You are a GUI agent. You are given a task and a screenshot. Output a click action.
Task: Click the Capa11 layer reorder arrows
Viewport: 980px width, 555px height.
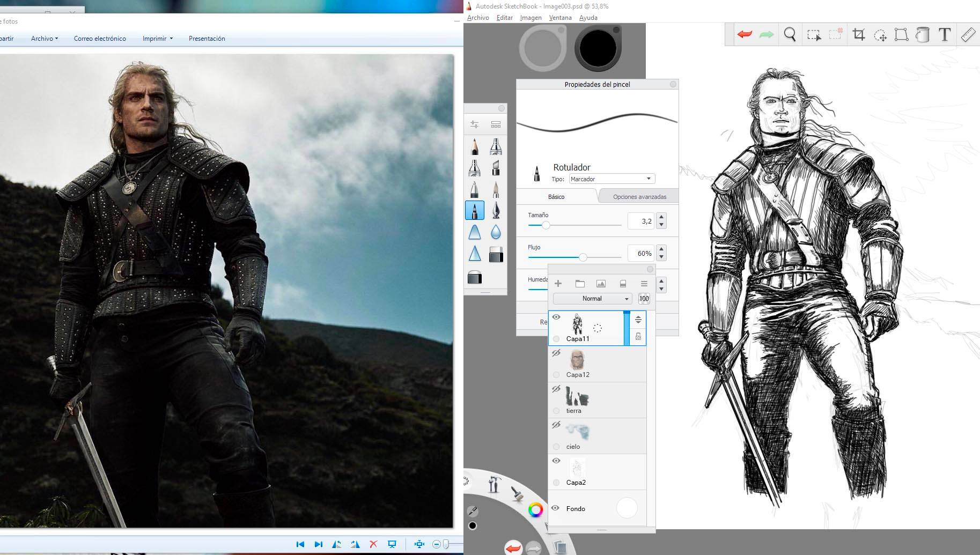pyautogui.click(x=638, y=320)
